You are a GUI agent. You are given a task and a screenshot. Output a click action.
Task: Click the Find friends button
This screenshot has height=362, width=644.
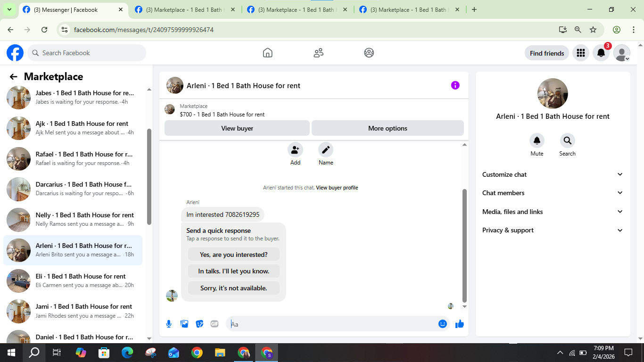[x=547, y=53]
